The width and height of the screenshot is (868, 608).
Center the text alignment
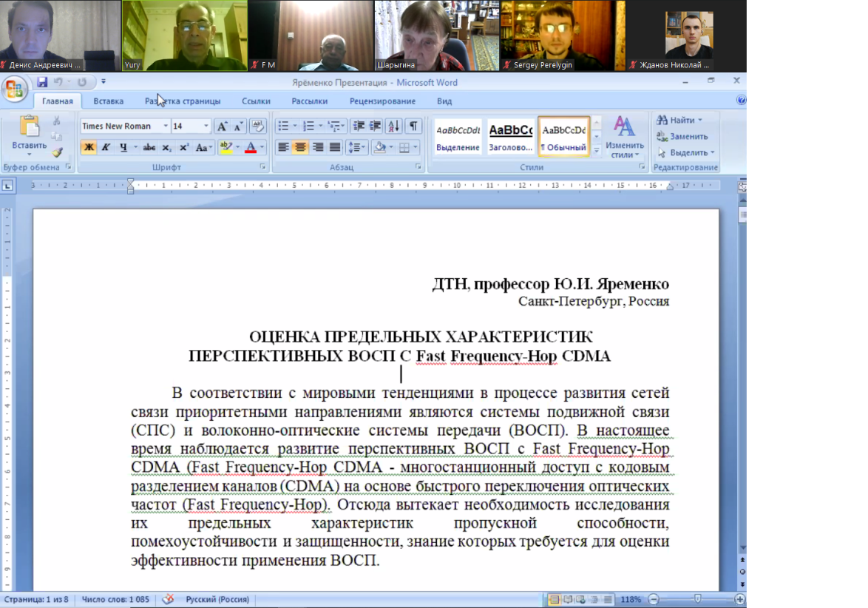point(300,147)
